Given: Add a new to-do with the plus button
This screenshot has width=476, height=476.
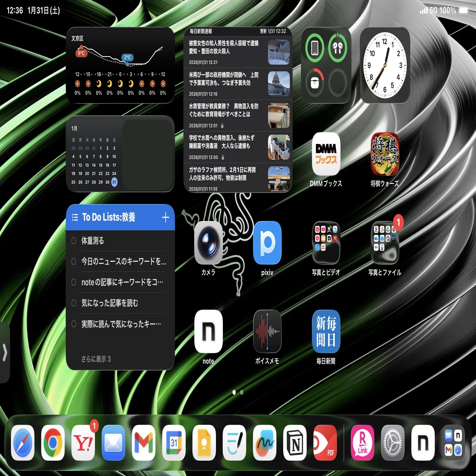Looking at the screenshot, I should pyautogui.click(x=165, y=218).
